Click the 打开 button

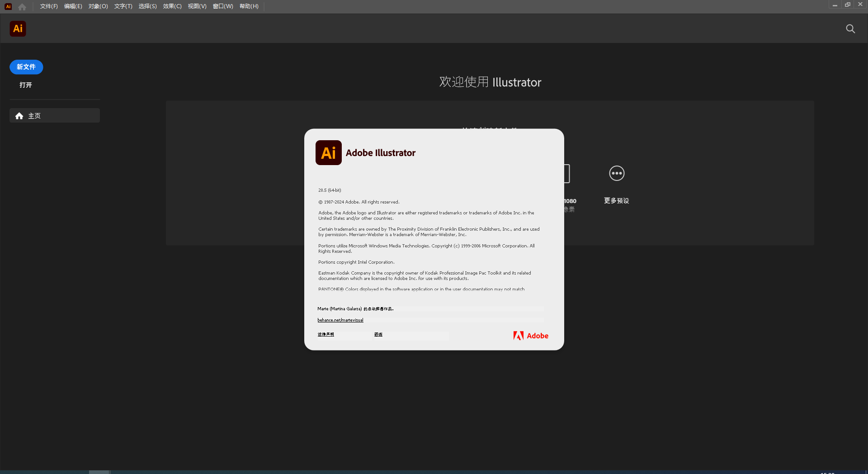[26, 85]
